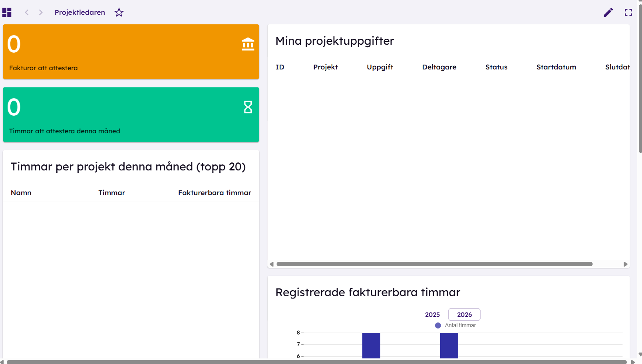Click the page's bottom horizontal scrollbar
The image size is (642, 364).
coord(317,362)
